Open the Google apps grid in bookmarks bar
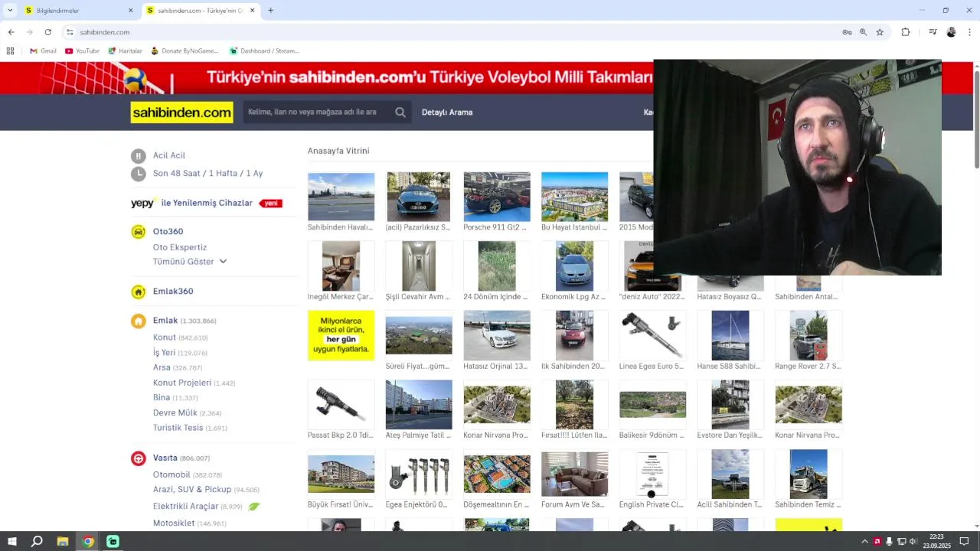The image size is (980, 551). [10, 51]
